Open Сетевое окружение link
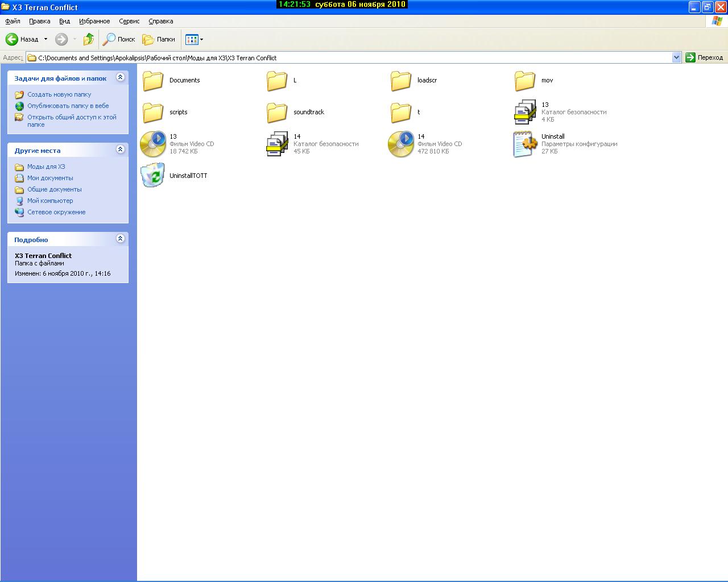The width and height of the screenshot is (728, 582). (56, 212)
